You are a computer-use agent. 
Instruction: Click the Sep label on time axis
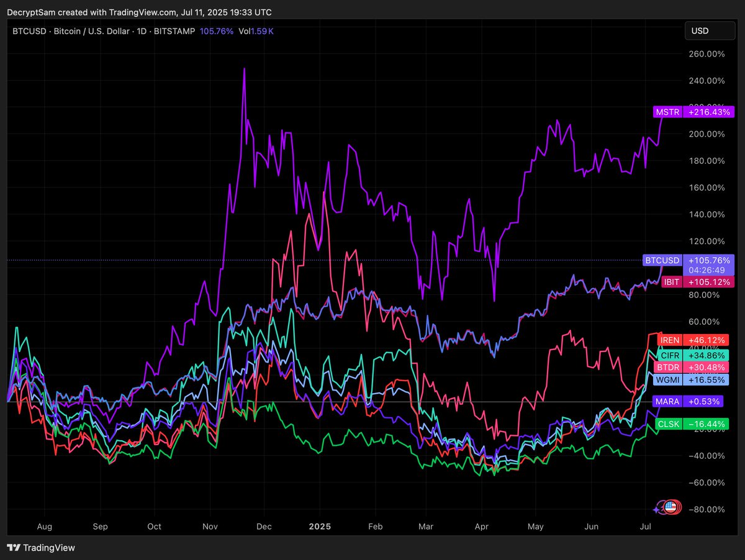pos(101,526)
